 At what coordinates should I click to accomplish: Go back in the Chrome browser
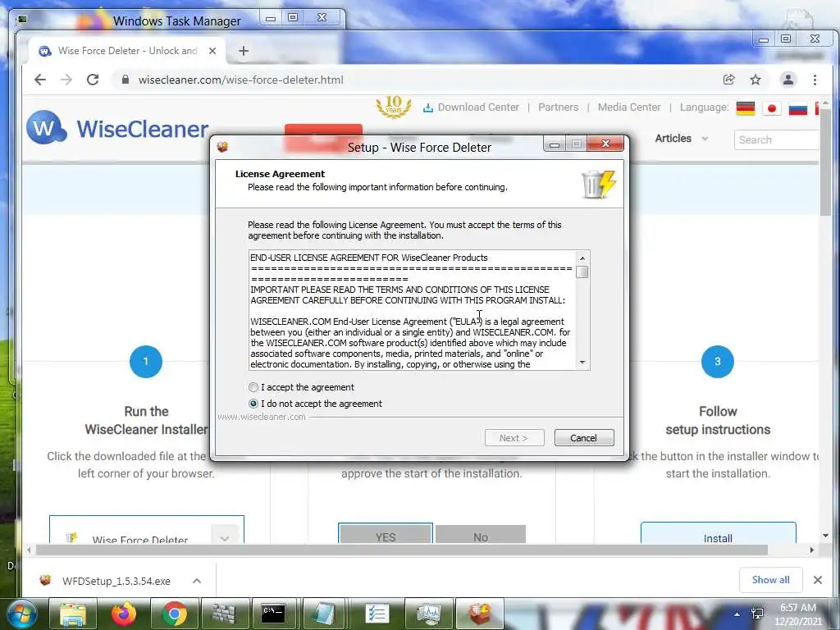(x=40, y=80)
